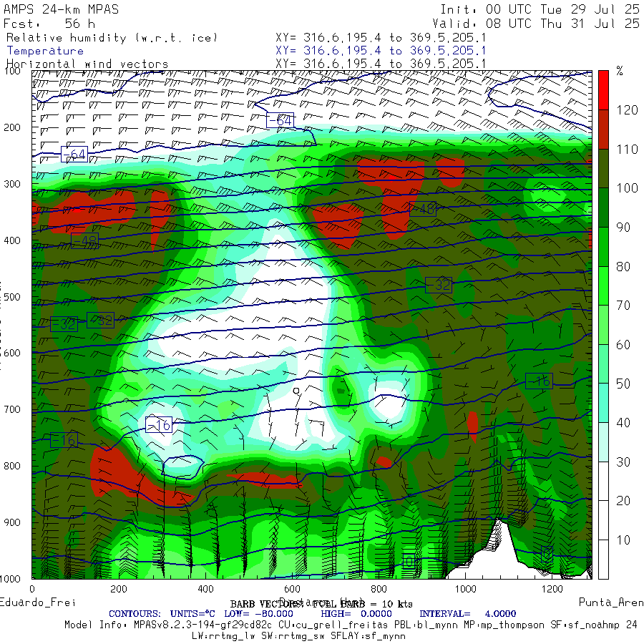Click the pressure axis '1000' label
Image resolution: width=644 pixels, height=644 pixels.
coord(10,579)
